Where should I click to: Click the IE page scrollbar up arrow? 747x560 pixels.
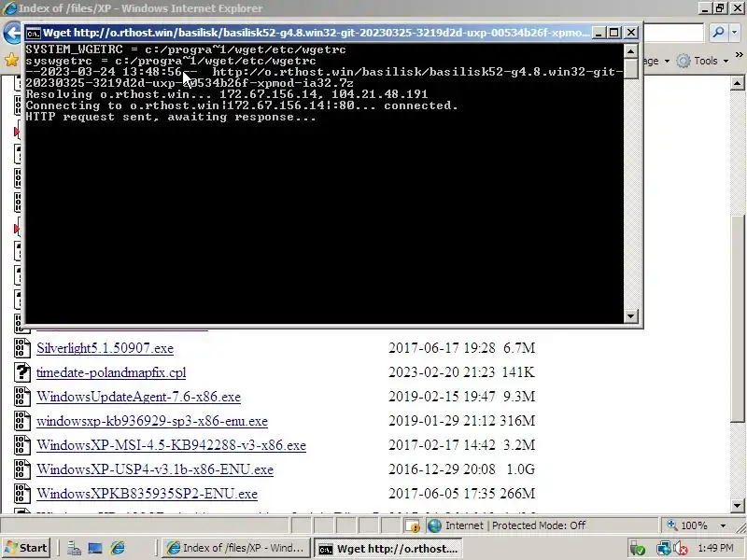(737, 83)
